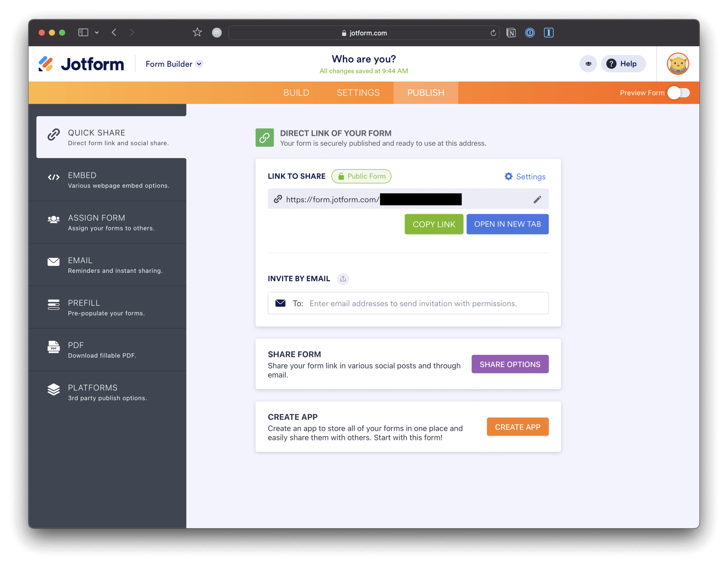Open the Form Builder dropdown
This screenshot has width=728, height=566.
[x=174, y=64]
